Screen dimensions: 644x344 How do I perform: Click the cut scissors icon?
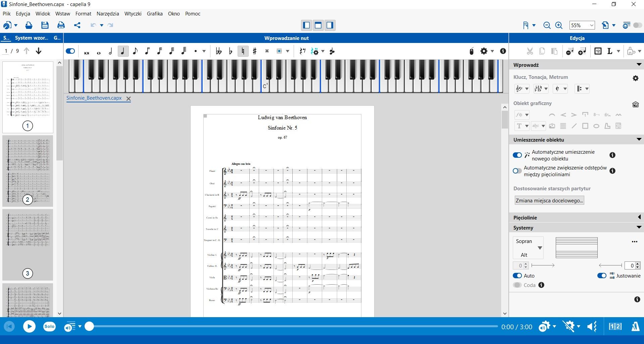coord(530,51)
